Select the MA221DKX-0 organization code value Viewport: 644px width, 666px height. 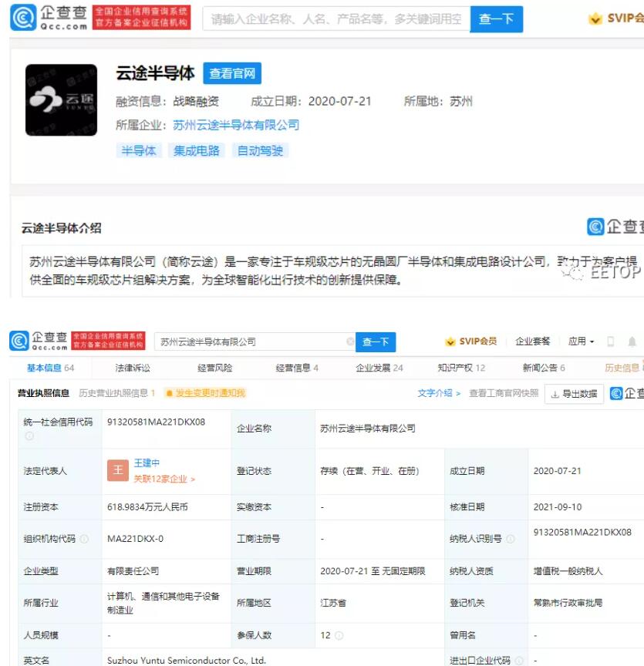tap(135, 539)
